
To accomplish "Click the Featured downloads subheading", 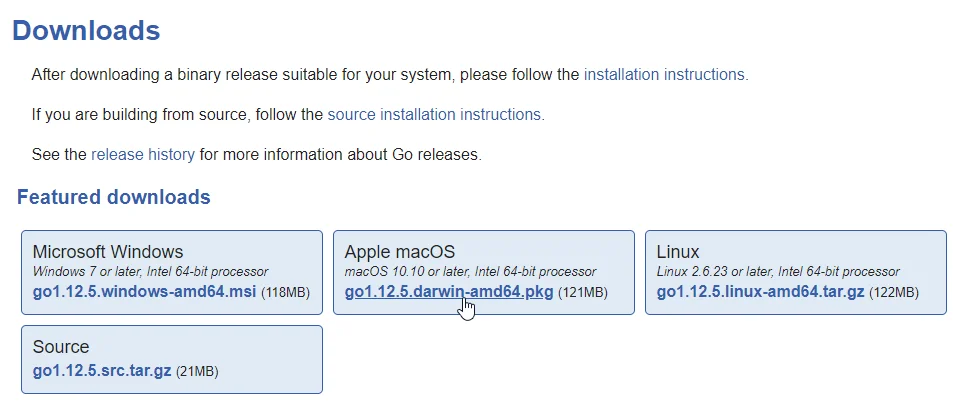I will [114, 197].
